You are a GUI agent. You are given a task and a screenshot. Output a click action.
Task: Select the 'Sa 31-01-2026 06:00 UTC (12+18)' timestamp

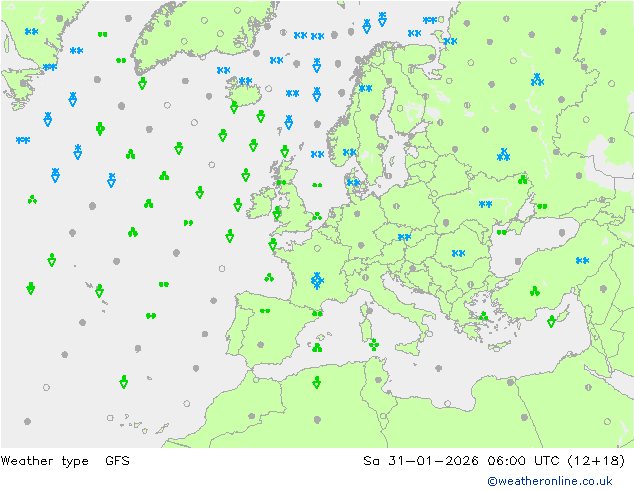pos(494,461)
